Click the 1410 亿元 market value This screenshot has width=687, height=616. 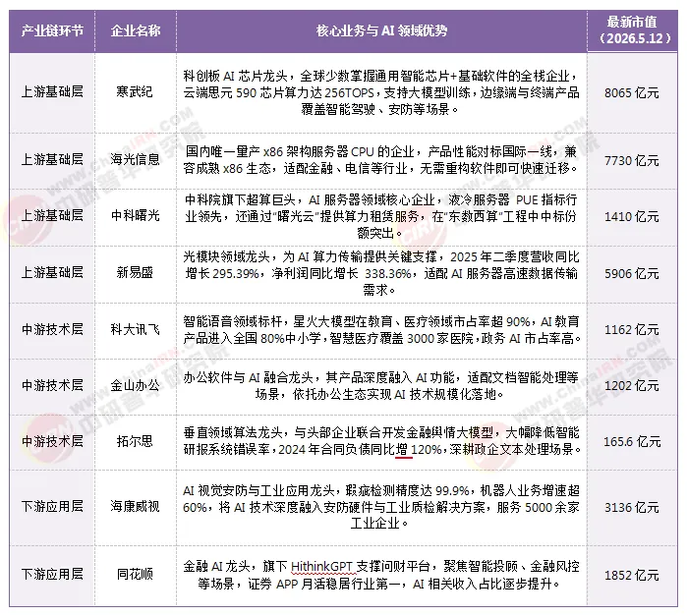[x=631, y=216]
